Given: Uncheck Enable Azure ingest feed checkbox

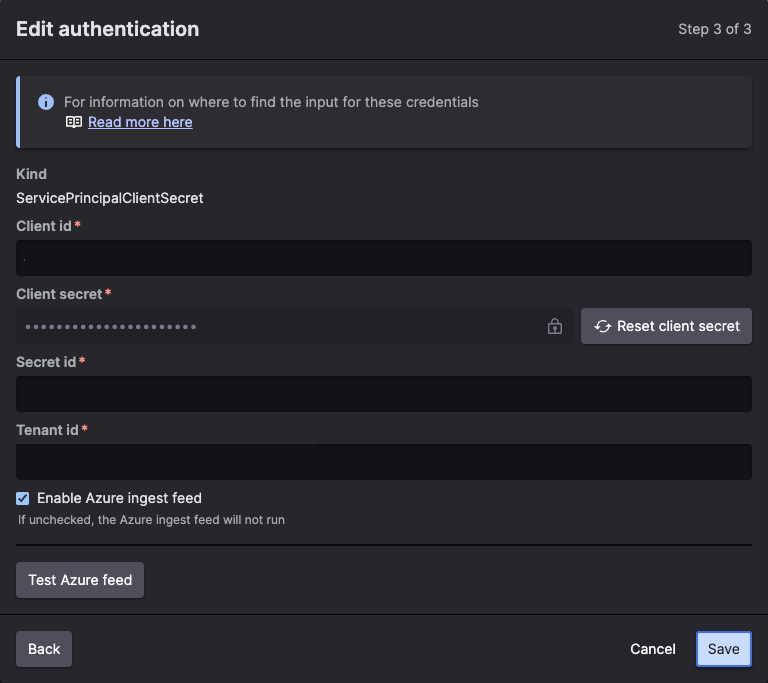Looking at the screenshot, I should [23, 498].
